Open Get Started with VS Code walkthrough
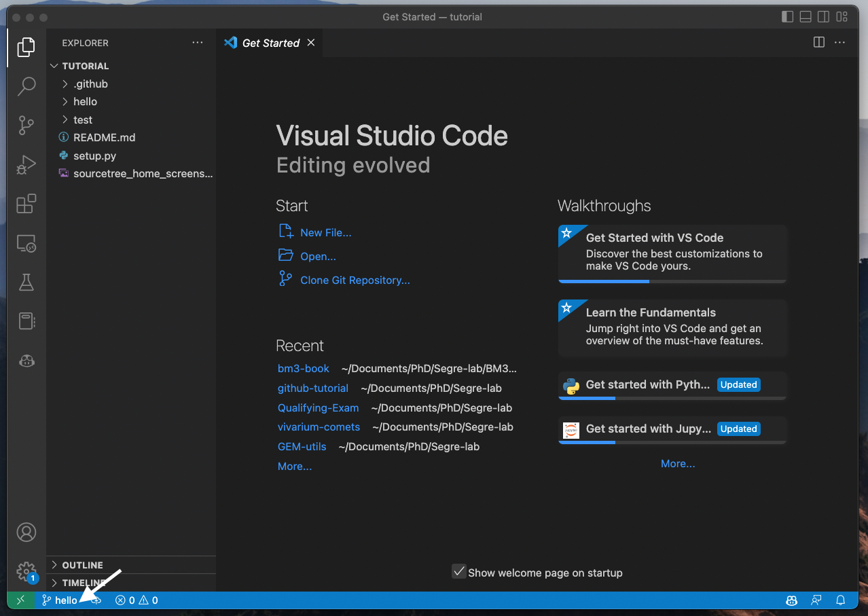868x616 pixels. coord(672,253)
